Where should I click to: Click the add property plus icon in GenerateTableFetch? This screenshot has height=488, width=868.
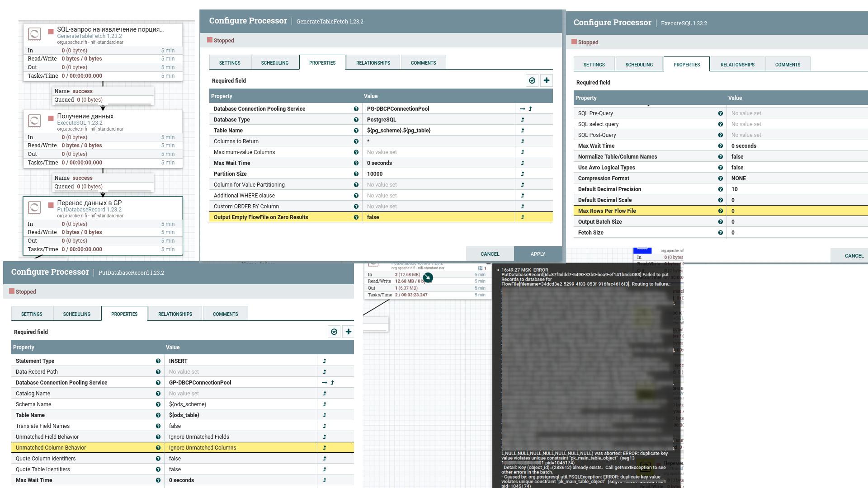[x=547, y=80]
